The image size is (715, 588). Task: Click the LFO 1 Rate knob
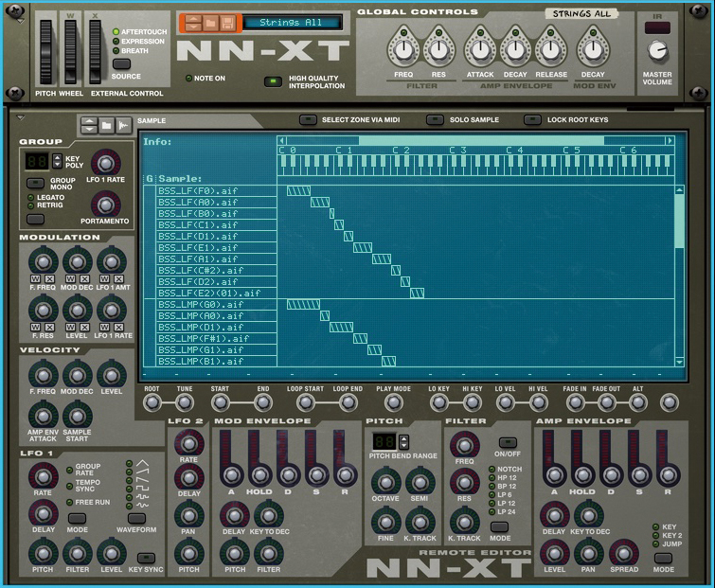coord(44,477)
